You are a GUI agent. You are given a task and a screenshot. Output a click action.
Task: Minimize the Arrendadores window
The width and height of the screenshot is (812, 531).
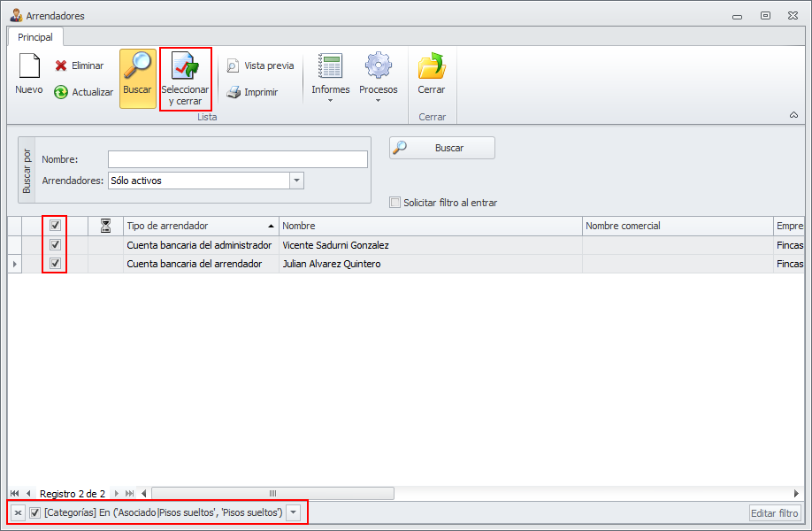click(737, 16)
